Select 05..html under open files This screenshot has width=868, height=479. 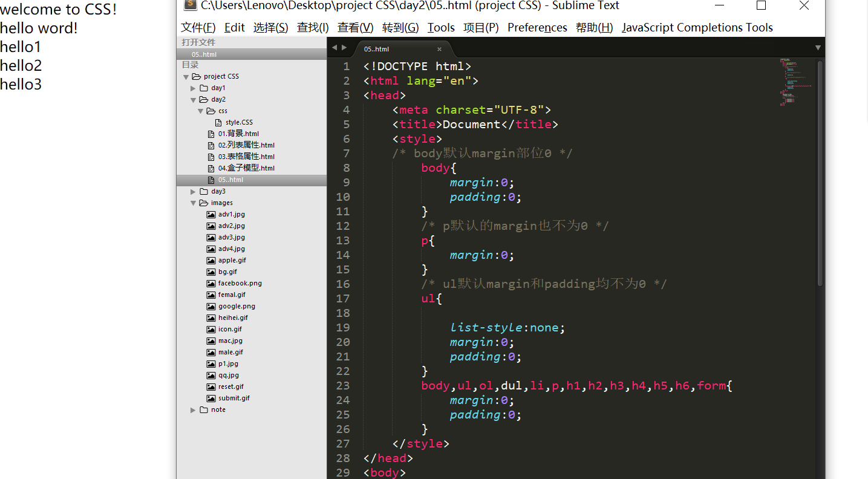(252, 54)
